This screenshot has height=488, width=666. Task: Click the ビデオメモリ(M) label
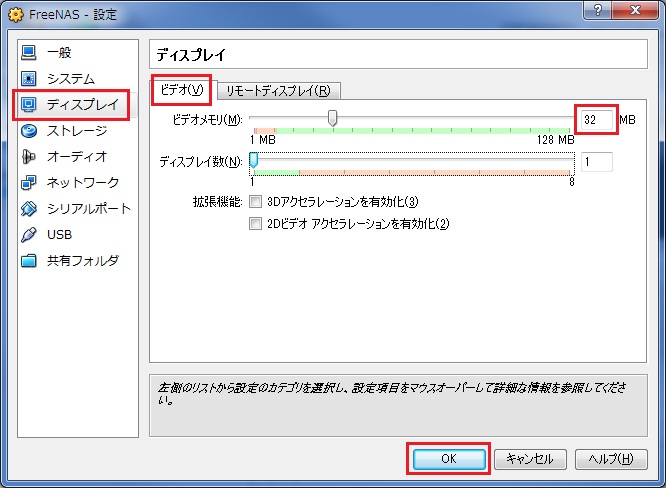pyautogui.click(x=207, y=120)
